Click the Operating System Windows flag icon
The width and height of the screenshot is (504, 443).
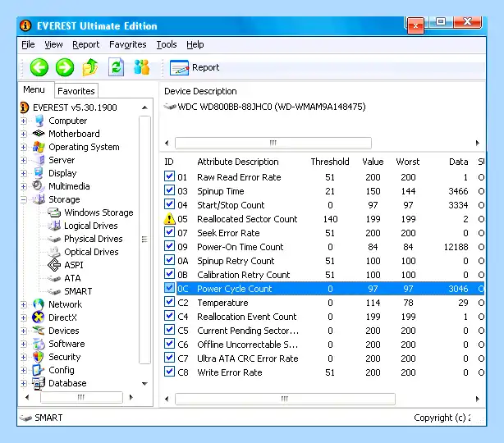pyautogui.click(x=39, y=147)
